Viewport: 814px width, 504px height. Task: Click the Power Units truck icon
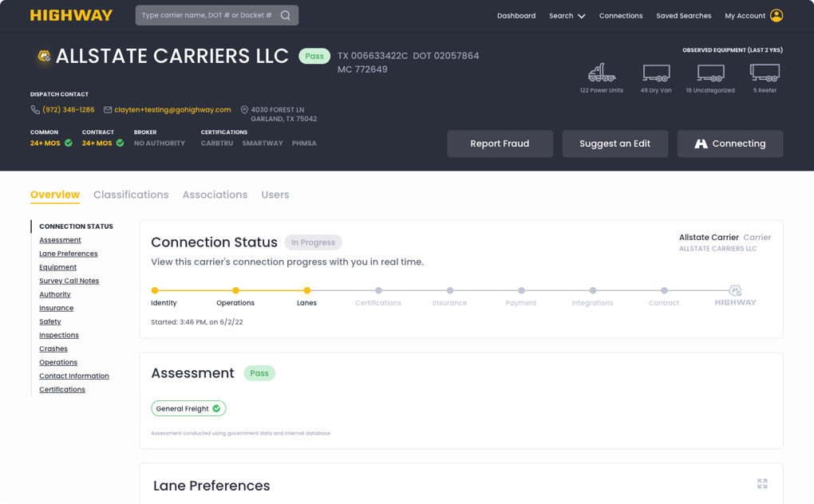[x=601, y=72]
